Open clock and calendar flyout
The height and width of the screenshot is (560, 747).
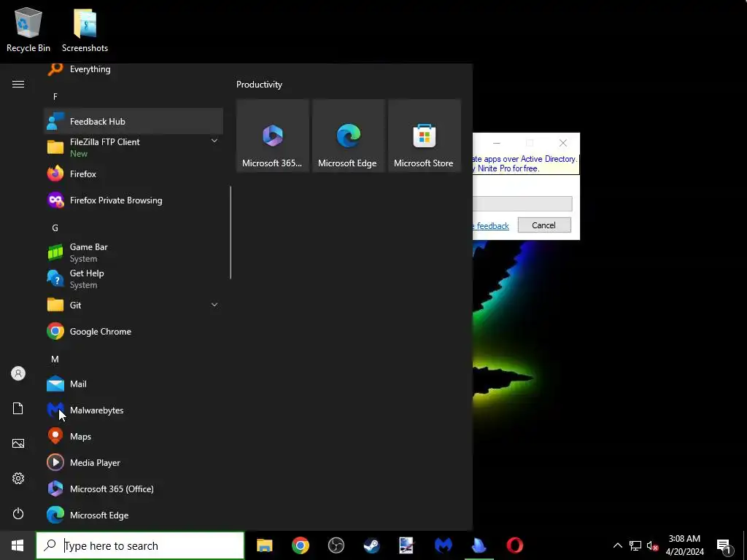point(684,545)
